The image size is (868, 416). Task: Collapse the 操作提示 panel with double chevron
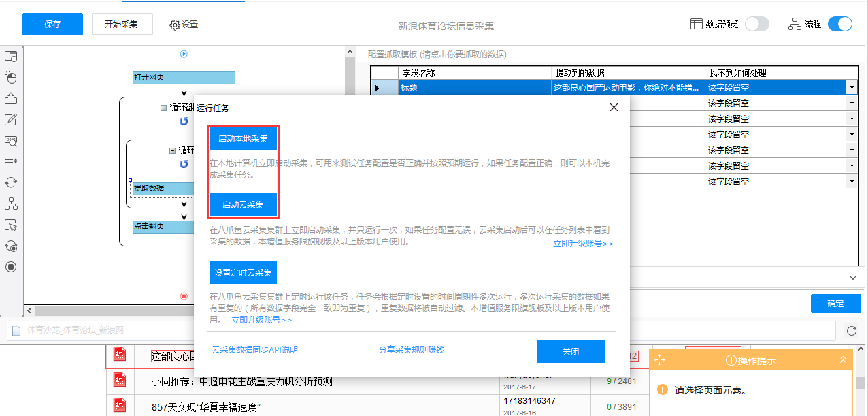click(x=844, y=360)
